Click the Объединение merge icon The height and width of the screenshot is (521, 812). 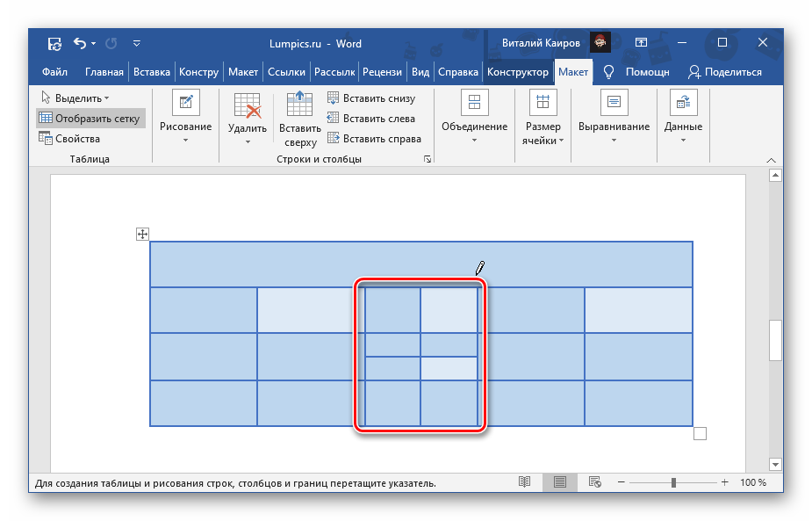(x=475, y=102)
